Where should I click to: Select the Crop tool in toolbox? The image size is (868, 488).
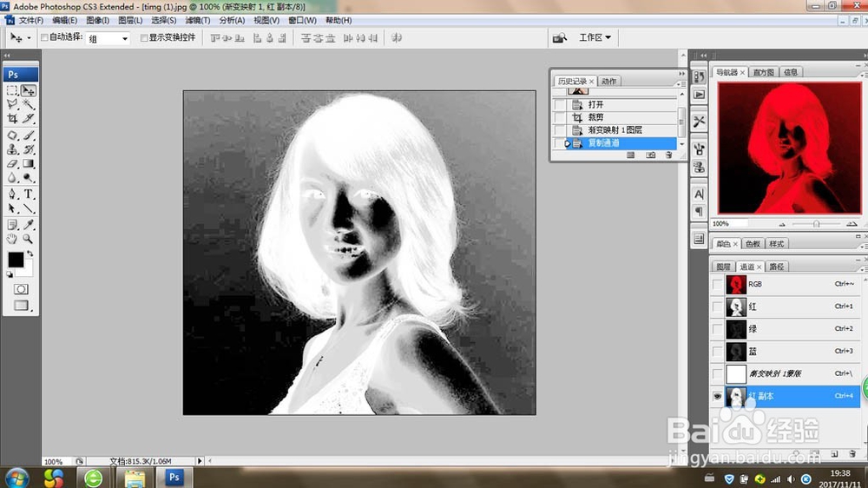pyautogui.click(x=12, y=118)
